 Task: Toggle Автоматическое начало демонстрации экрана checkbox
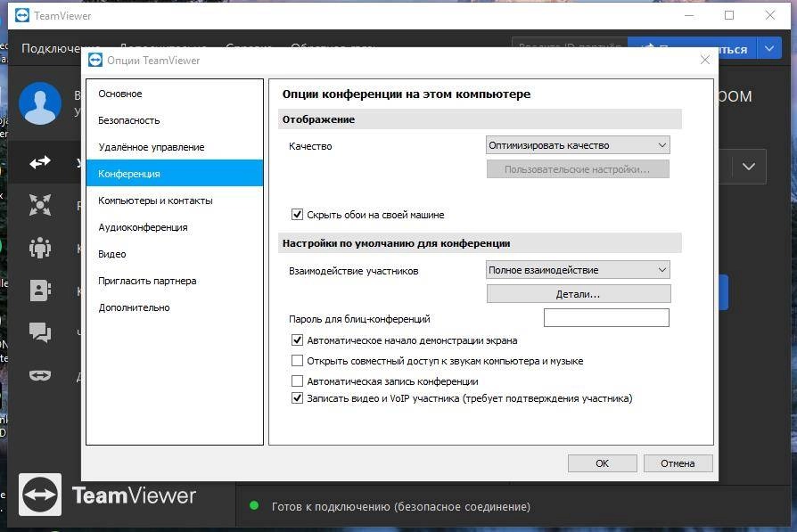click(298, 340)
